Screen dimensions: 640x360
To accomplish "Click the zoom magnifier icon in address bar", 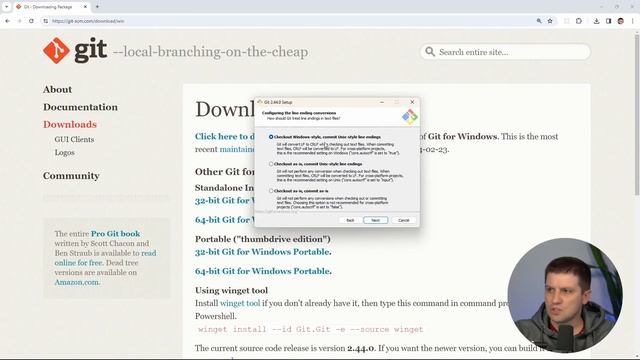I will tap(539, 21).
